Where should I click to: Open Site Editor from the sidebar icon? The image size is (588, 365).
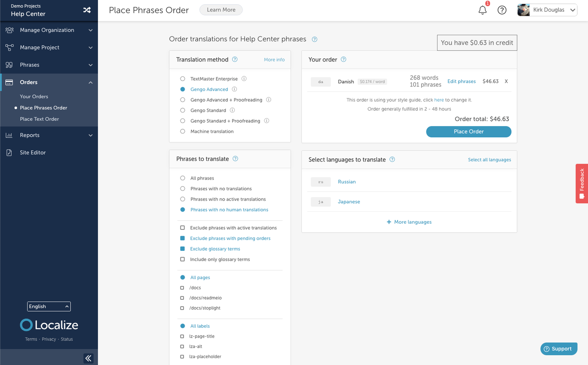tap(9, 152)
